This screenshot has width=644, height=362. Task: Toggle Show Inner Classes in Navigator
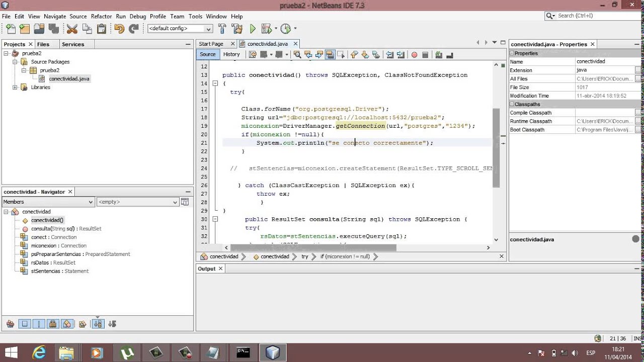coord(67,324)
